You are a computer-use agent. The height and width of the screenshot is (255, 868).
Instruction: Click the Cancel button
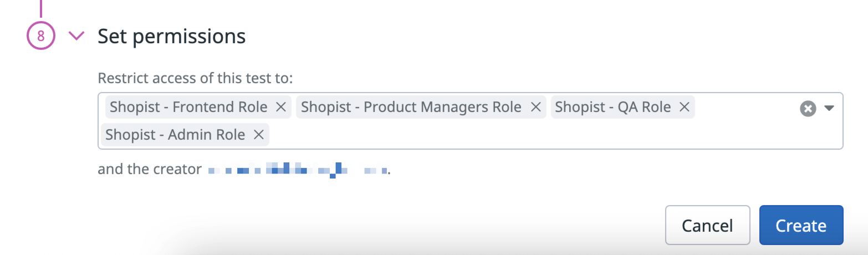(x=707, y=225)
